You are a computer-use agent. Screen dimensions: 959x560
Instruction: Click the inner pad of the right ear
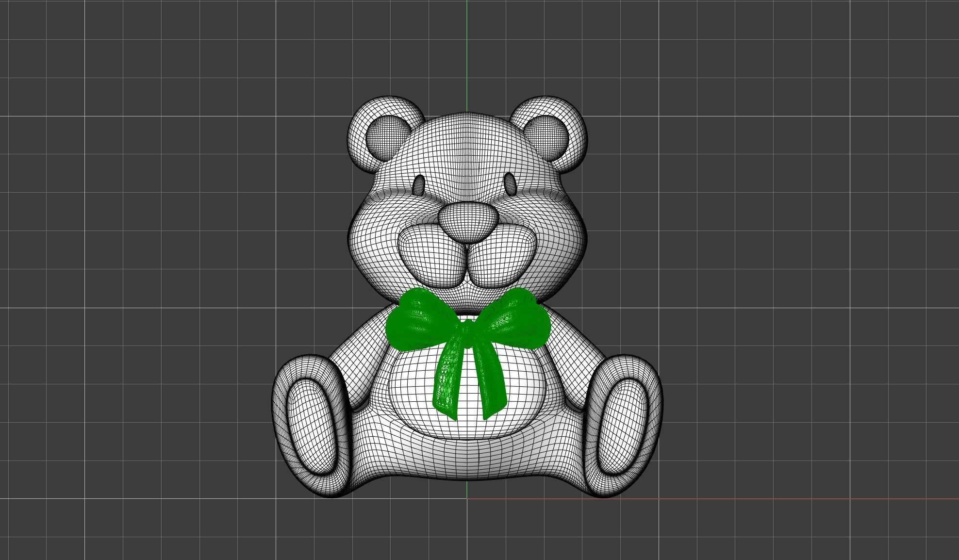(547, 138)
